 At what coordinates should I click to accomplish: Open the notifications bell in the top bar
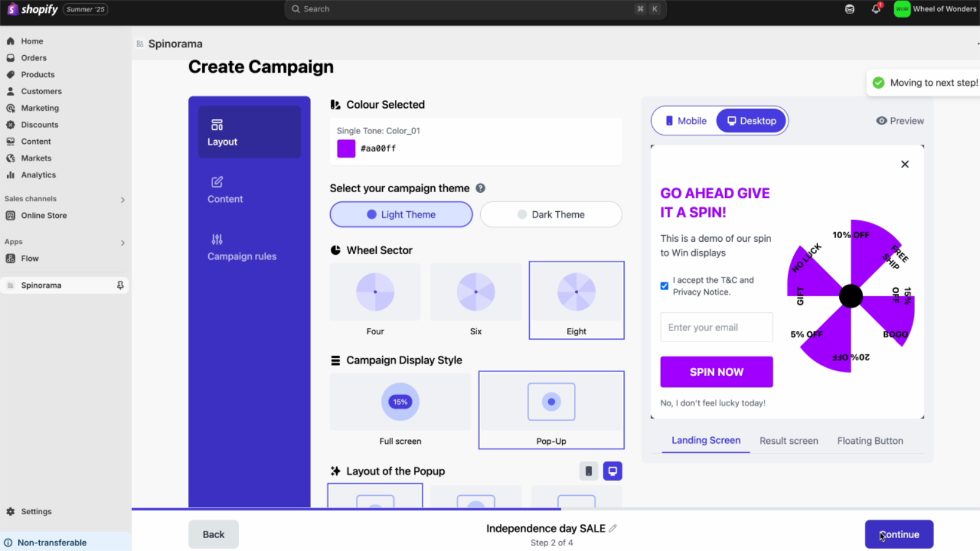click(x=876, y=9)
